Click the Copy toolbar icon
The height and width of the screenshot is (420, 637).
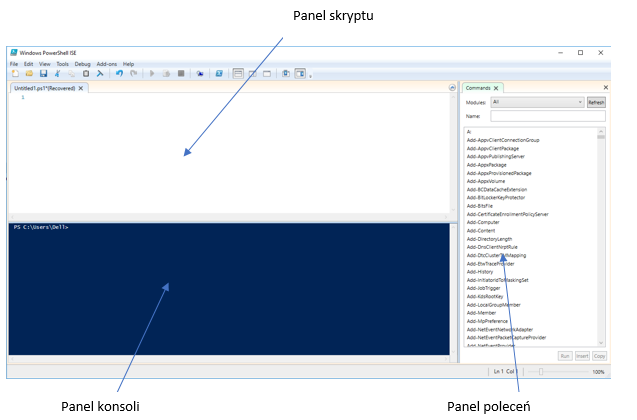[x=72, y=74]
